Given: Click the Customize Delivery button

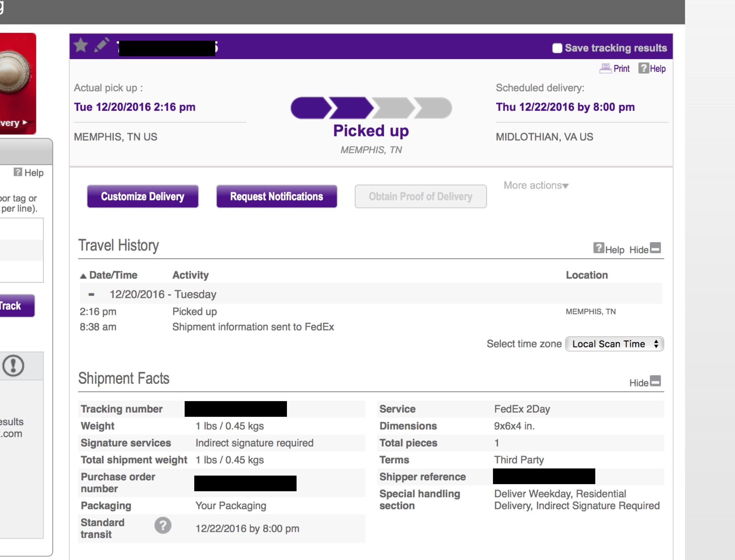Looking at the screenshot, I should [x=143, y=197].
